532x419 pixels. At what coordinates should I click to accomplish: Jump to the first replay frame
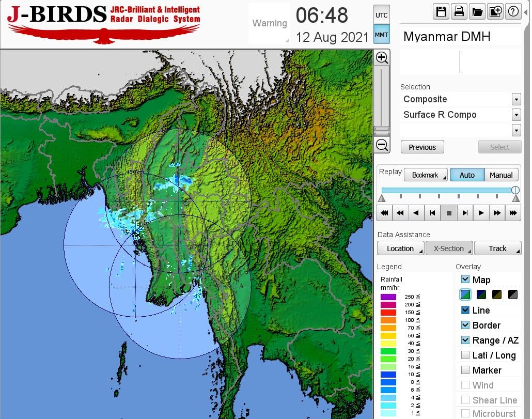384,212
